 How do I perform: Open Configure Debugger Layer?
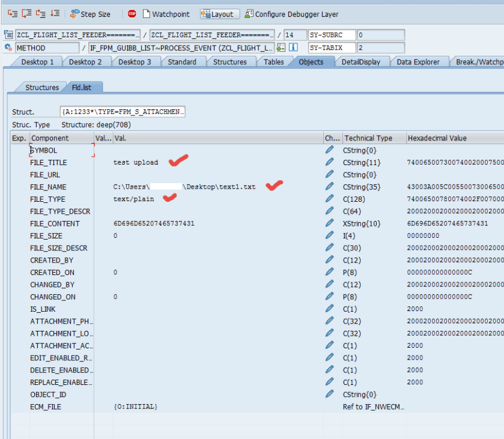(x=292, y=14)
